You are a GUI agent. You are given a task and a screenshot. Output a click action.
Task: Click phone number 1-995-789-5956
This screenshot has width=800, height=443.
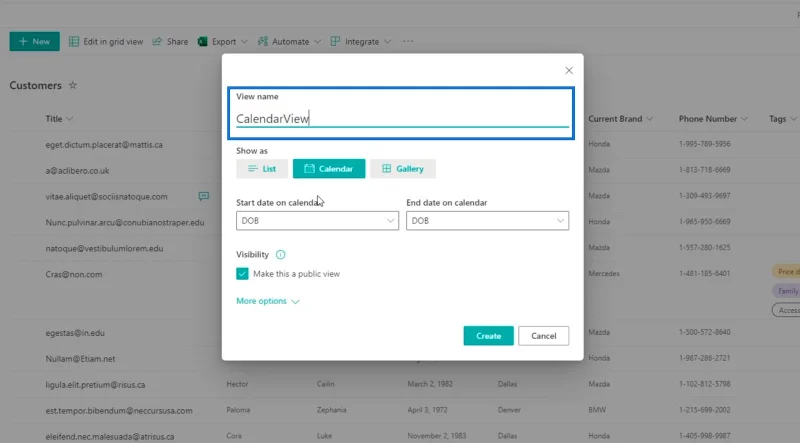coord(705,144)
